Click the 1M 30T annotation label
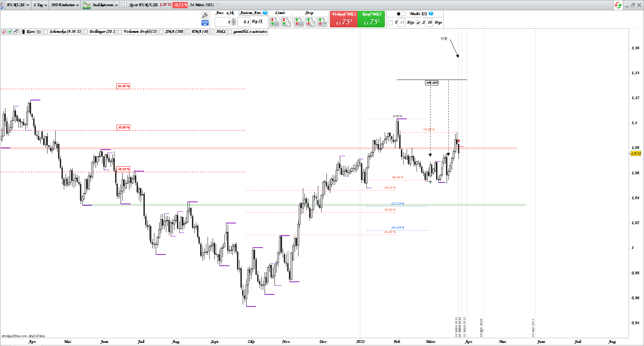 pyautogui.click(x=432, y=83)
